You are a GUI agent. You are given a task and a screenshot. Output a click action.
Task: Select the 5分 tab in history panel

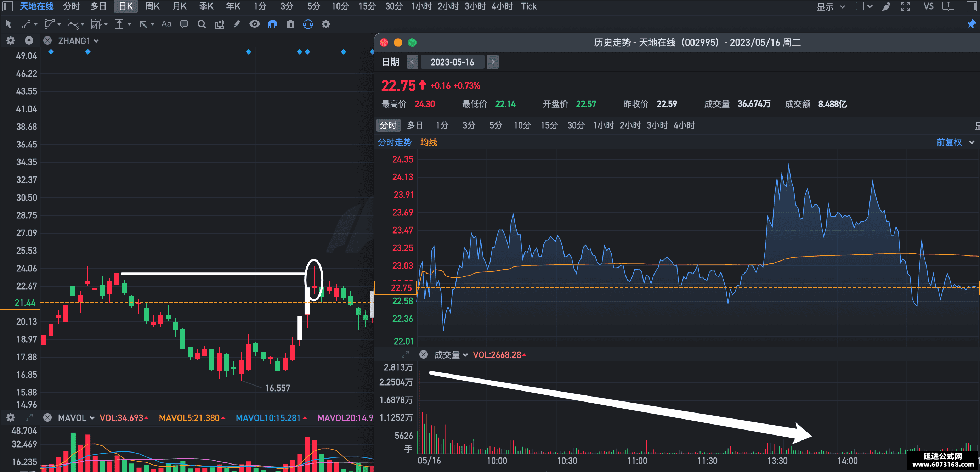click(495, 125)
